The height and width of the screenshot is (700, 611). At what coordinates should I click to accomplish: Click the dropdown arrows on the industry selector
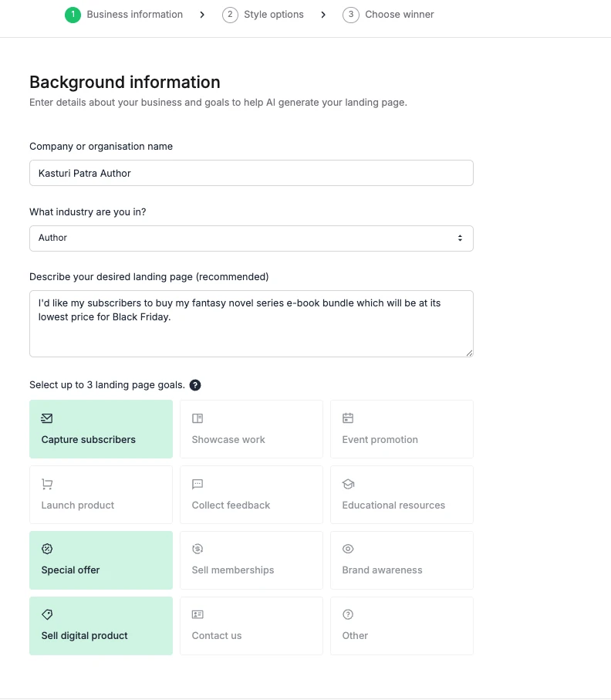click(x=460, y=238)
